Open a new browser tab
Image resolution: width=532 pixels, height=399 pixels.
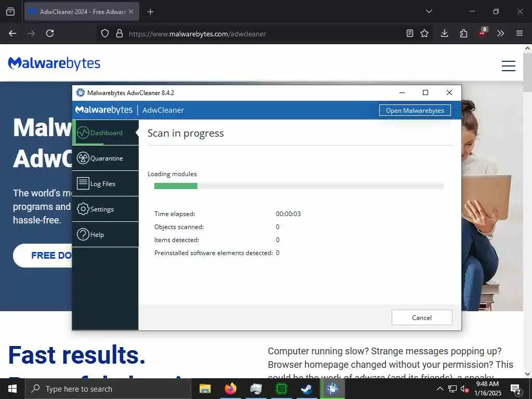[x=150, y=12]
